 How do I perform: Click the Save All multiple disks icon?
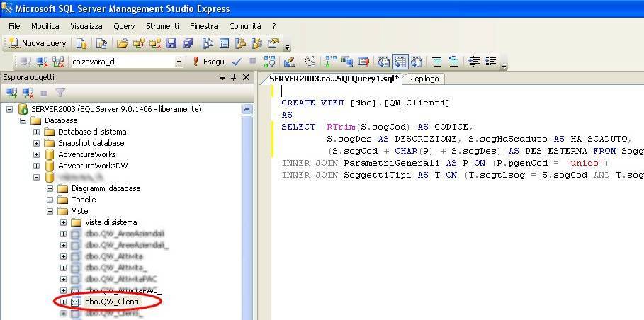(x=187, y=43)
